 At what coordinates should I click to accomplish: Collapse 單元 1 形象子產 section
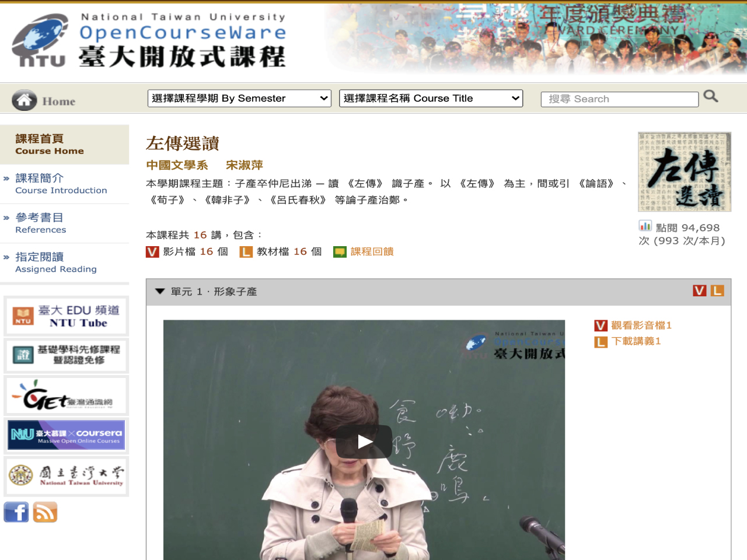pyautogui.click(x=160, y=291)
